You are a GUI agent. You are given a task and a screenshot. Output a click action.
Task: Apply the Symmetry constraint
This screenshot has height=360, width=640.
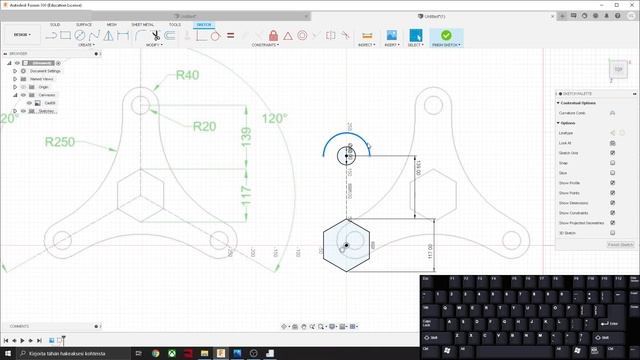click(331, 36)
